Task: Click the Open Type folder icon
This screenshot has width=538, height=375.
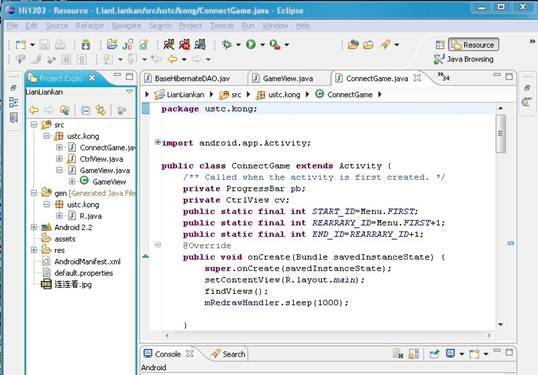Action: pyautogui.click(x=353, y=45)
